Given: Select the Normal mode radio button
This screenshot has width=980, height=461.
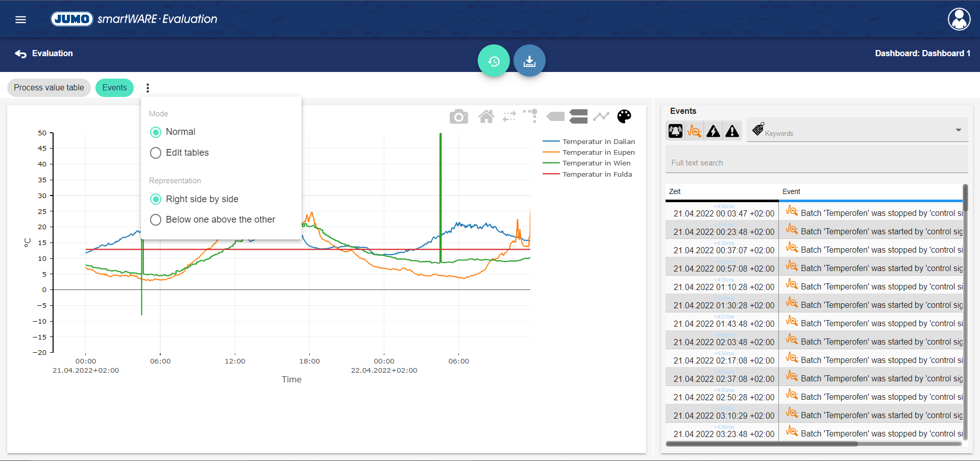Looking at the screenshot, I should coord(156,132).
